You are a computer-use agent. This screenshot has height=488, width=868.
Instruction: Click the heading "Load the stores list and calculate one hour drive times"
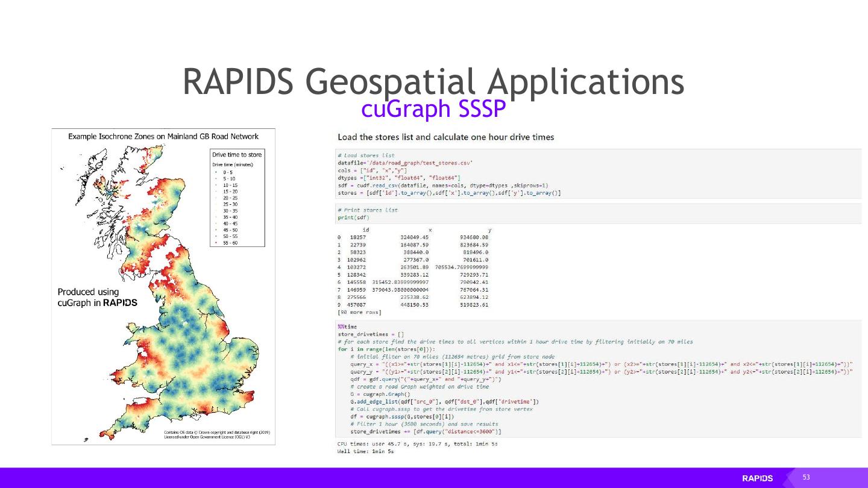point(446,137)
